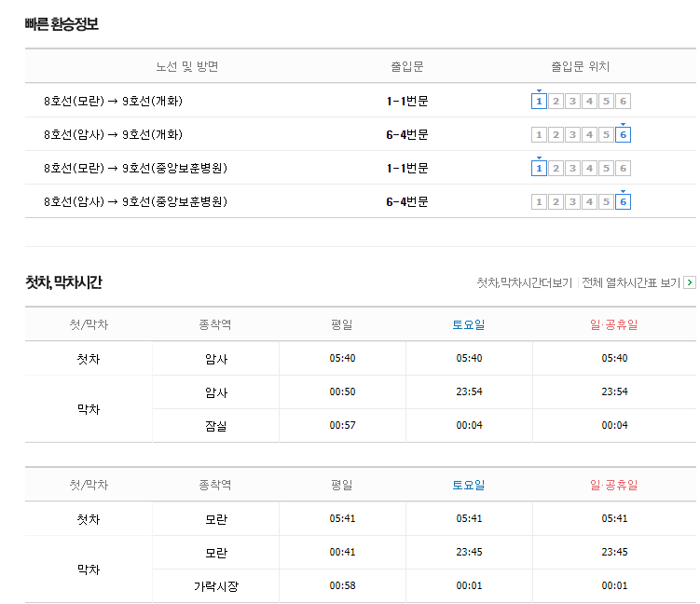The height and width of the screenshot is (604, 700).
Task: Click 일·공휴일 column header in second timetable
Action: (x=614, y=485)
